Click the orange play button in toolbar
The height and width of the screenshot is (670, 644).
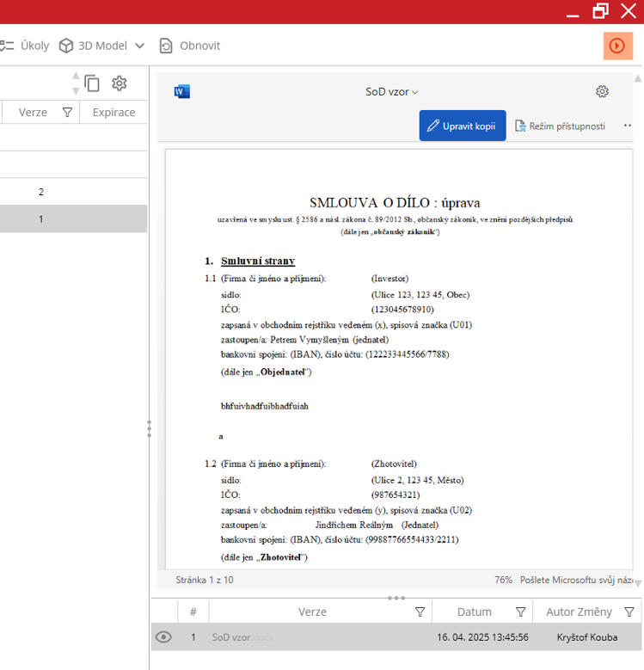[617, 46]
